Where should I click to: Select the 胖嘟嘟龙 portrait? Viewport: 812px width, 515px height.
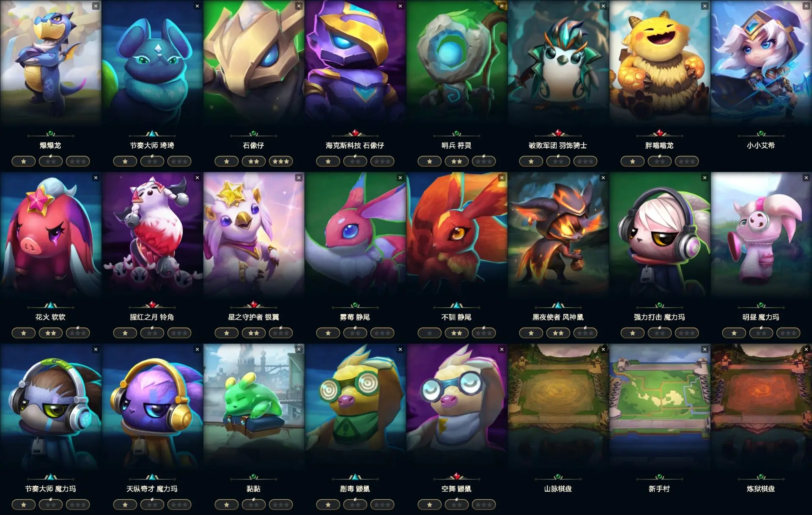660,63
